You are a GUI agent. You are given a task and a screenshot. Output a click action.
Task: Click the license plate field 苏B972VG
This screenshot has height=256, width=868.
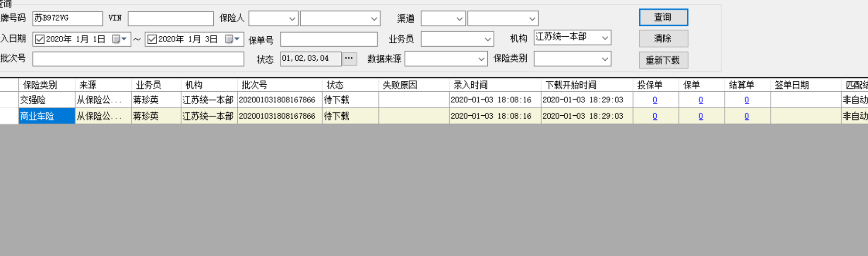(x=67, y=18)
